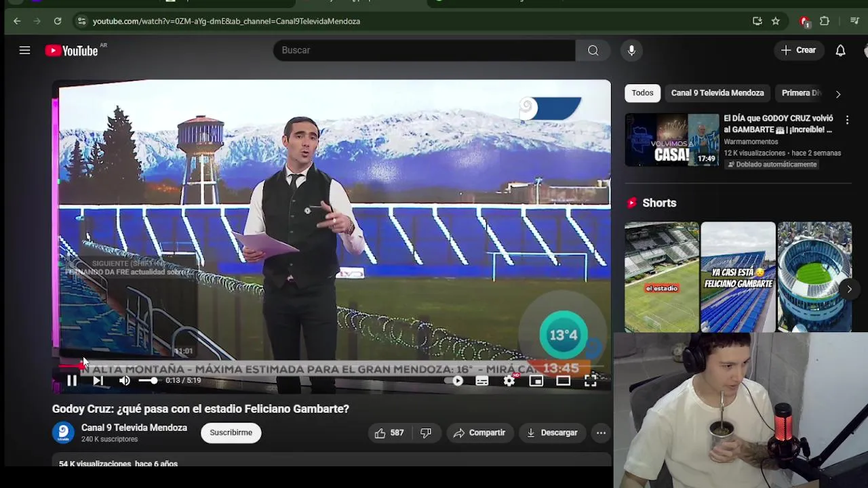Open the round stadium aerial Short
868x488 pixels.
pos(814,277)
